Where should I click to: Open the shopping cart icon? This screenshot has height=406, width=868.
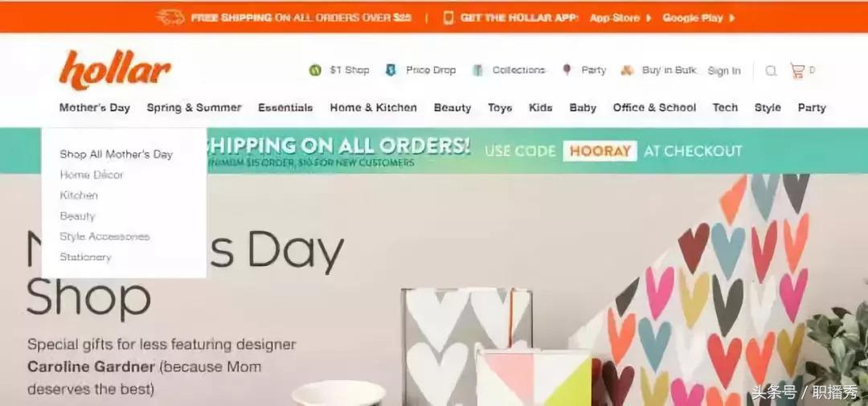[x=797, y=70]
